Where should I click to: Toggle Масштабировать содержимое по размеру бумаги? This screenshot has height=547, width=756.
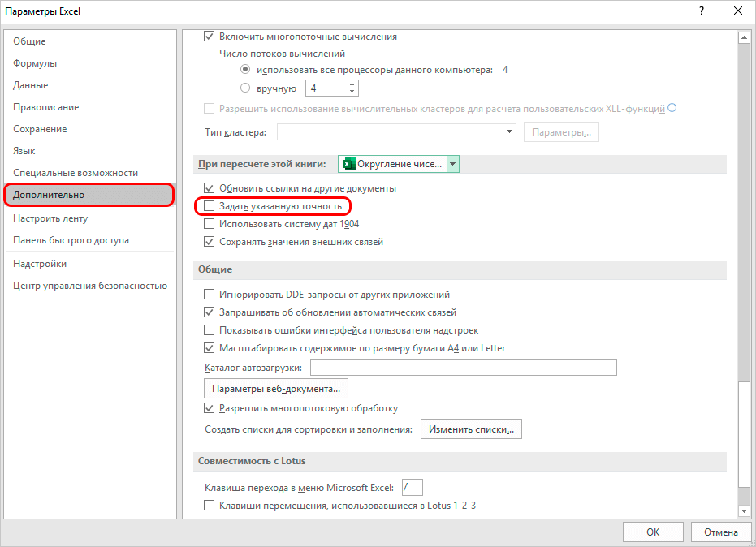pos(209,348)
